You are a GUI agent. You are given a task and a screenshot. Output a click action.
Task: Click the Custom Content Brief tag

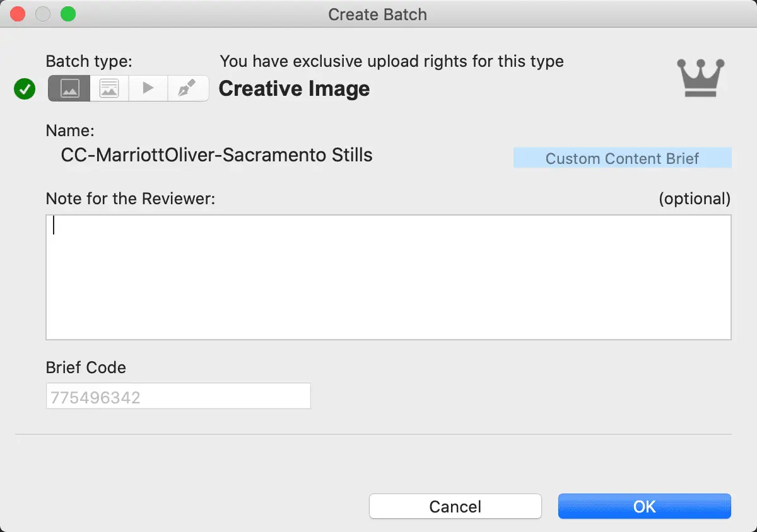coord(622,158)
